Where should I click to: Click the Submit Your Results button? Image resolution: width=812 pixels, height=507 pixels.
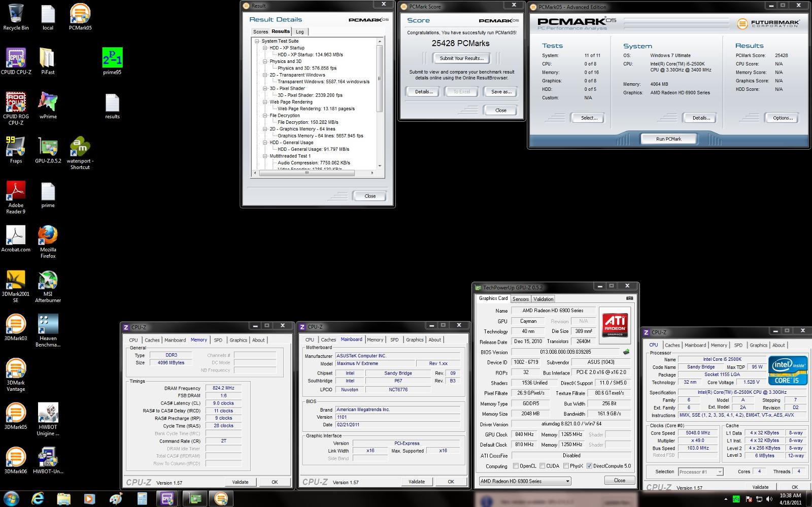coord(461,58)
